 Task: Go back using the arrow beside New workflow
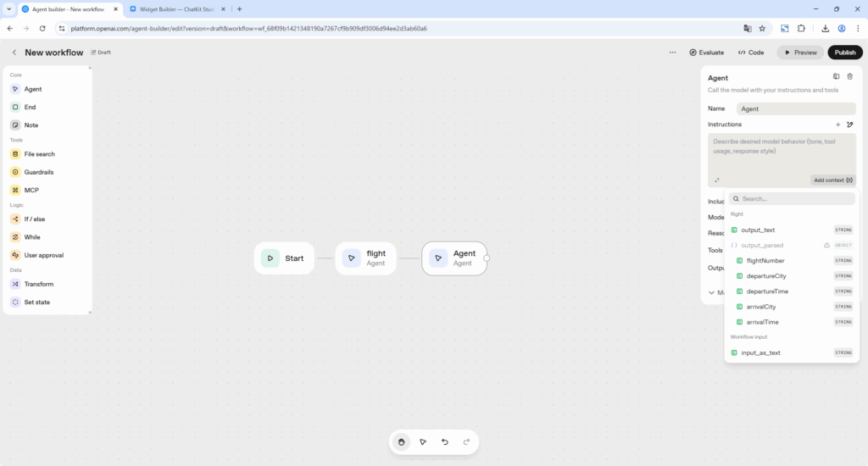[x=14, y=53]
